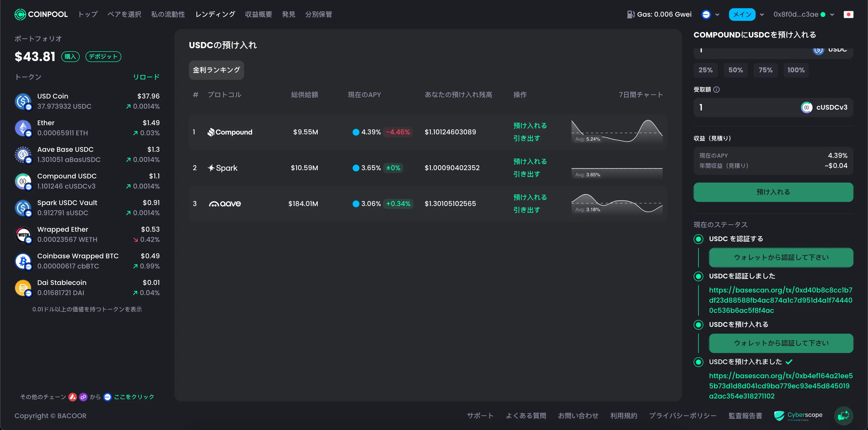868x430 pixels.
Task: Set amount to 75%
Action: [x=766, y=70]
